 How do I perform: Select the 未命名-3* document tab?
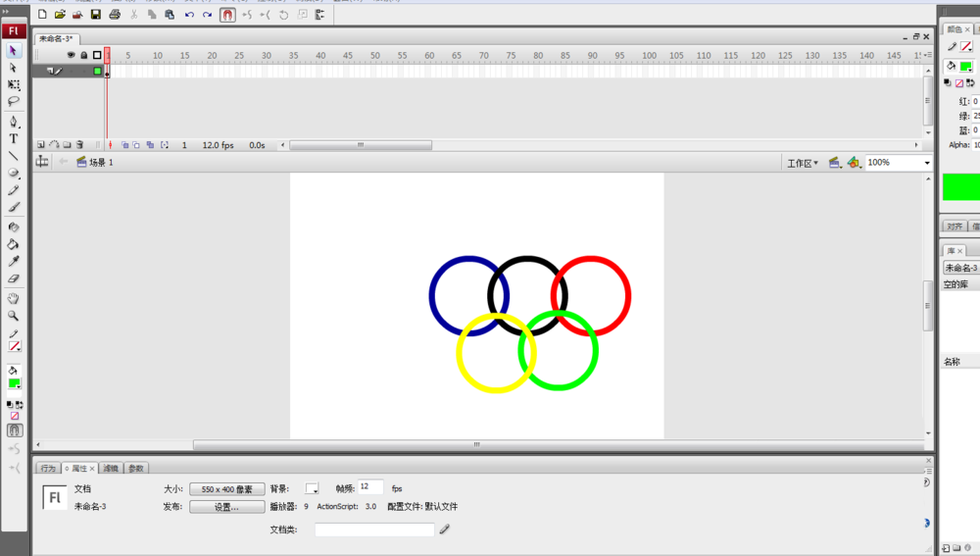[x=56, y=39]
